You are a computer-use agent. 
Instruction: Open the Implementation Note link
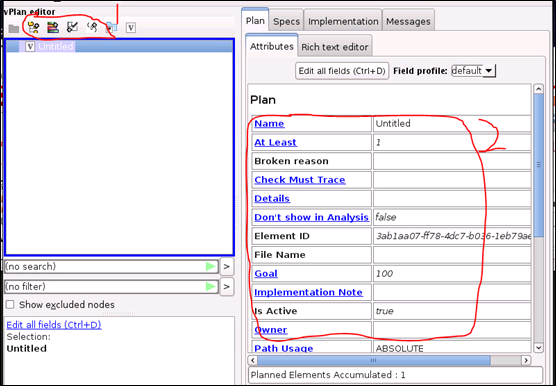[x=308, y=292]
